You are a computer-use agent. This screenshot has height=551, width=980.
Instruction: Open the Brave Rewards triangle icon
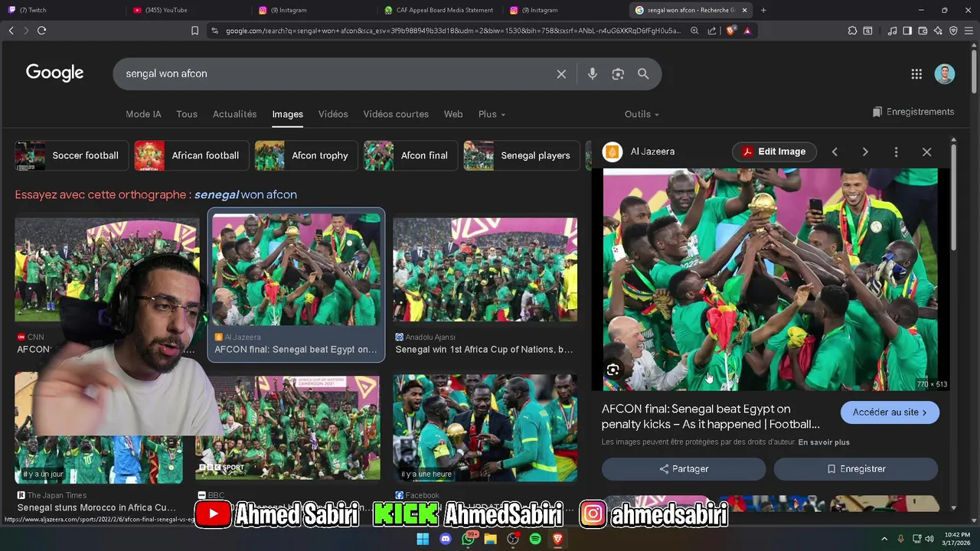[x=747, y=31]
